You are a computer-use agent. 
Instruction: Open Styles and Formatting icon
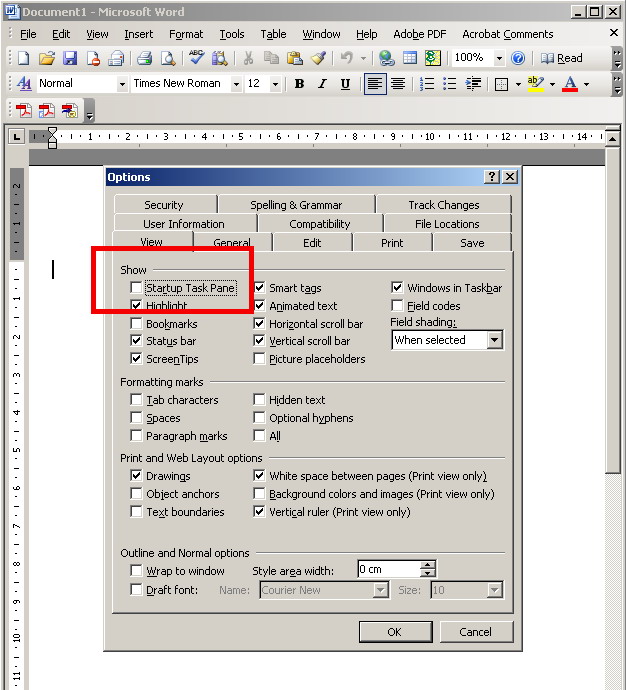(24, 84)
